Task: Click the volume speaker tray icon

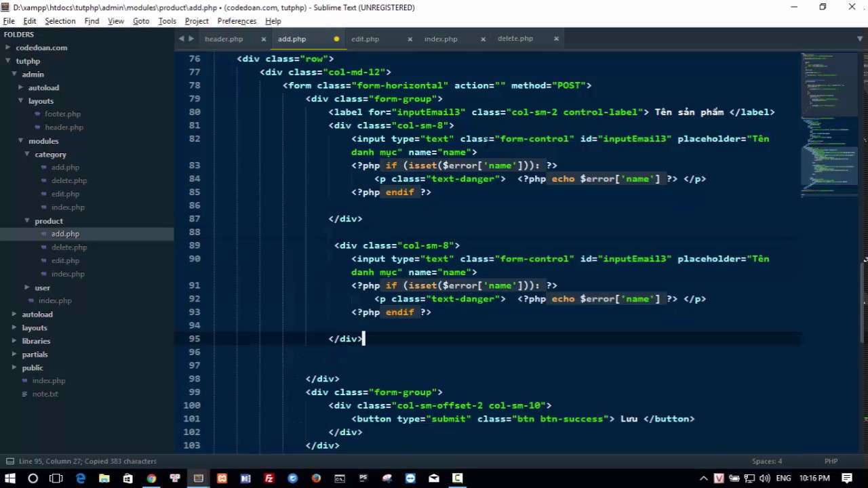Action: [766, 479]
